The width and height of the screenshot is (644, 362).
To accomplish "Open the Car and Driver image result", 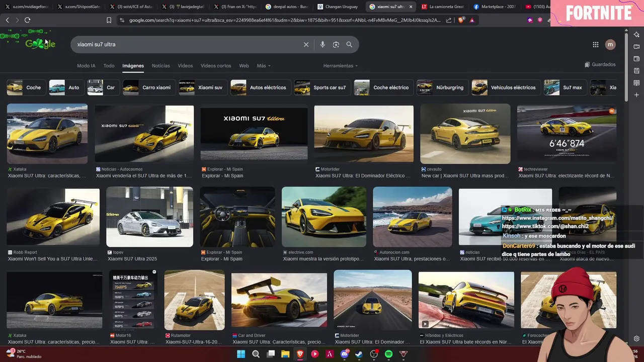I will point(279,300).
